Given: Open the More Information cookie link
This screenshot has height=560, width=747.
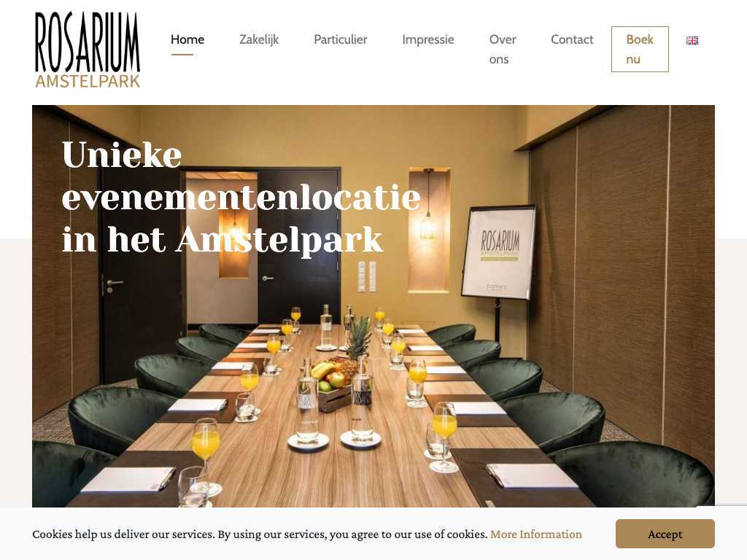Looking at the screenshot, I should tap(536, 534).
